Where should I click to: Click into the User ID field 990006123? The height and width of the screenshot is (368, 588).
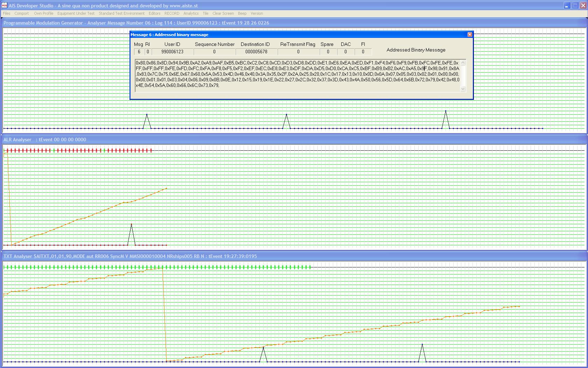coord(172,52)
